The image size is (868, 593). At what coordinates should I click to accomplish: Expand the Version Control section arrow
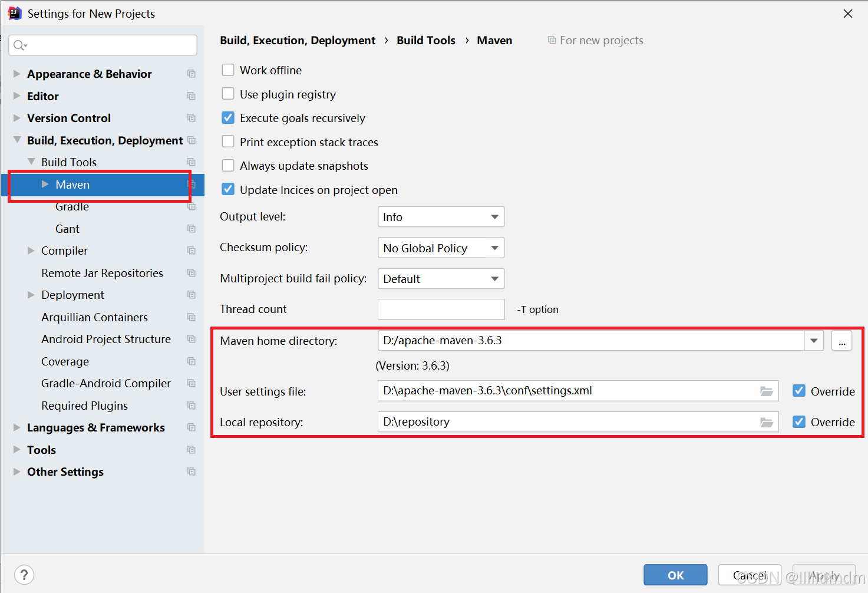point(16,118)
